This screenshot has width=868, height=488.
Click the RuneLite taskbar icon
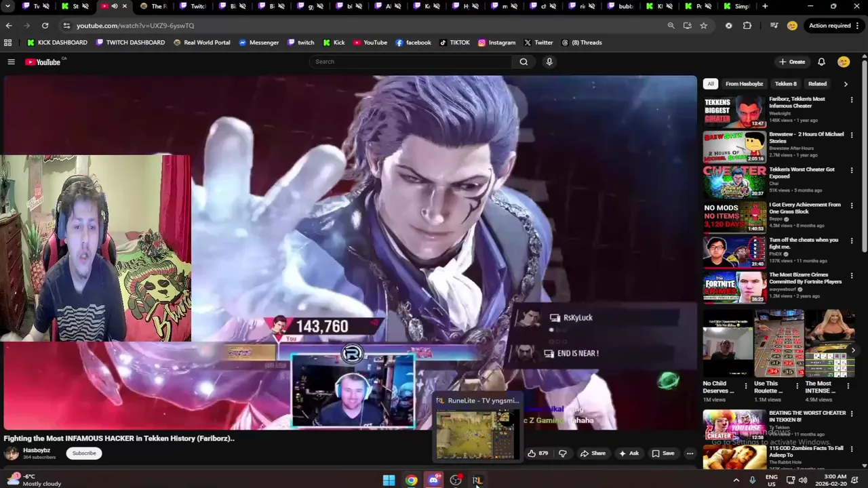pyautogui.click(x=477, y=481)
